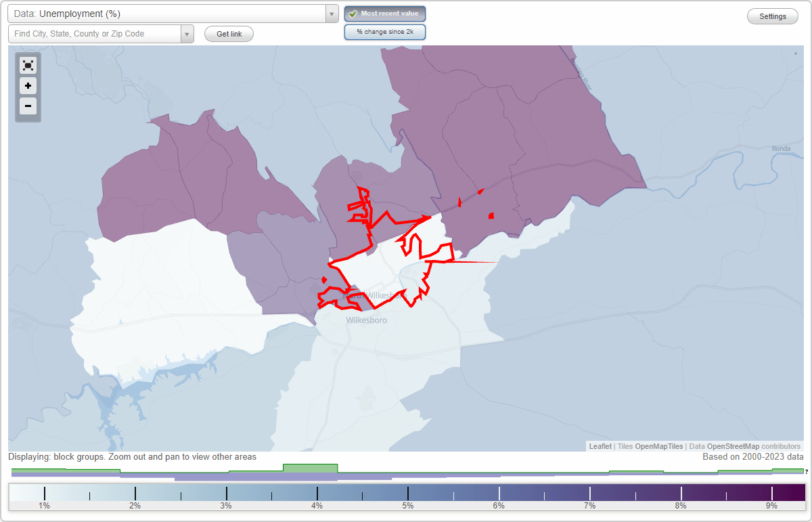Click the Find City, State, County search field

click(x=95, y=34)
